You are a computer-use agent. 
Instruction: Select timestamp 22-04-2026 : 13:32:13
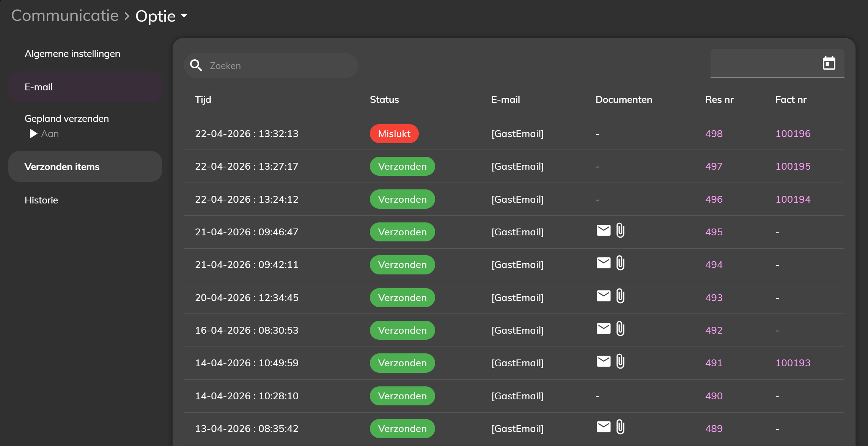pyautogui.click(x=247, y=134)
